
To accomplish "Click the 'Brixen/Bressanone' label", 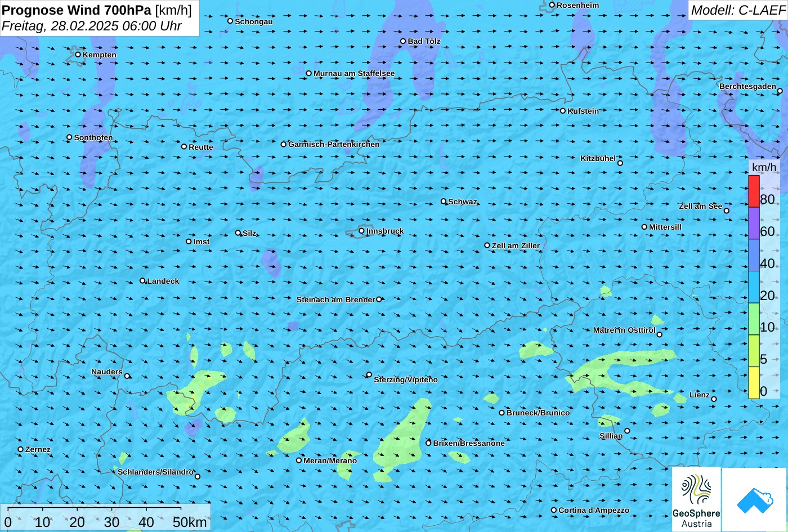I will 469,444.
